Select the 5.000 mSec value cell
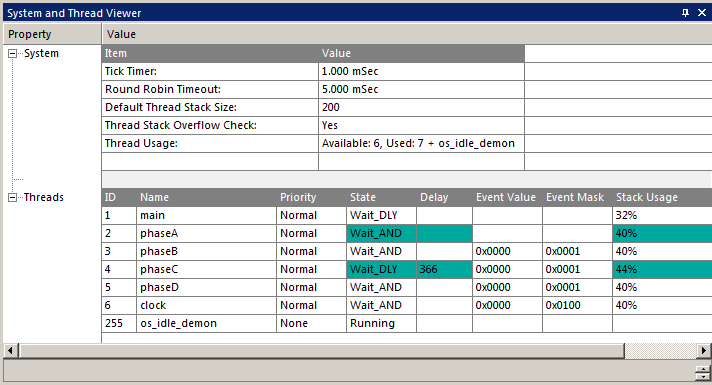Viewport: 712px width, 385px height. pos(421,89)
